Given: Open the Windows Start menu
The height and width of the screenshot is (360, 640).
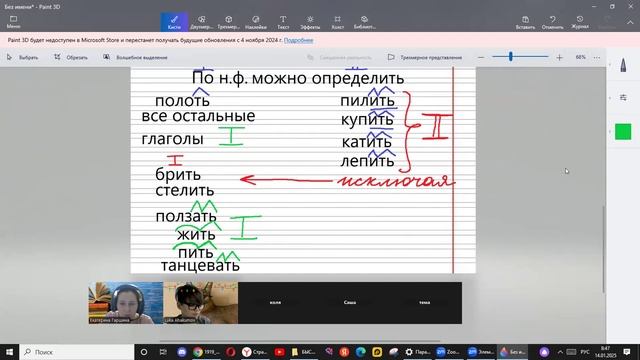Looking at the screenshot, I should coord(9,352).
